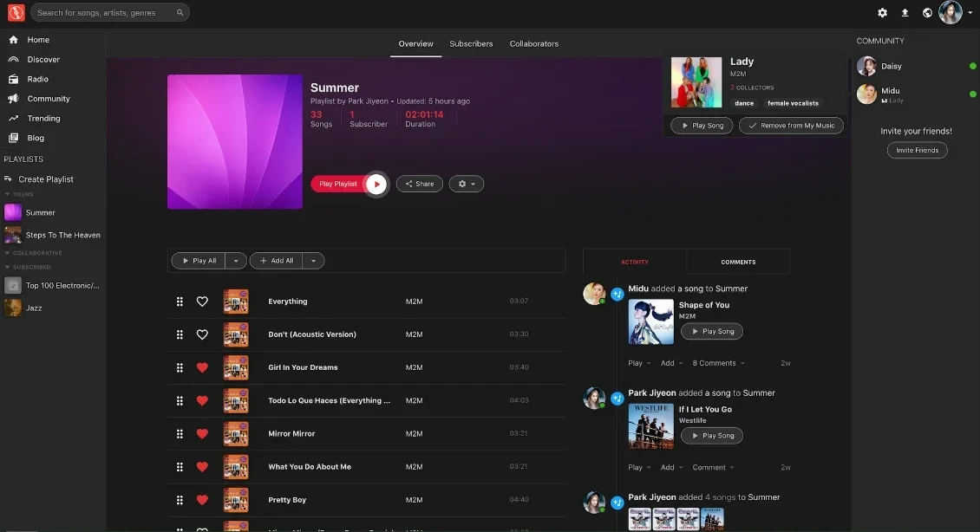Click the app logo in top-left corner
This screenshot has height=532, width=980.
(x=16, y=12)
